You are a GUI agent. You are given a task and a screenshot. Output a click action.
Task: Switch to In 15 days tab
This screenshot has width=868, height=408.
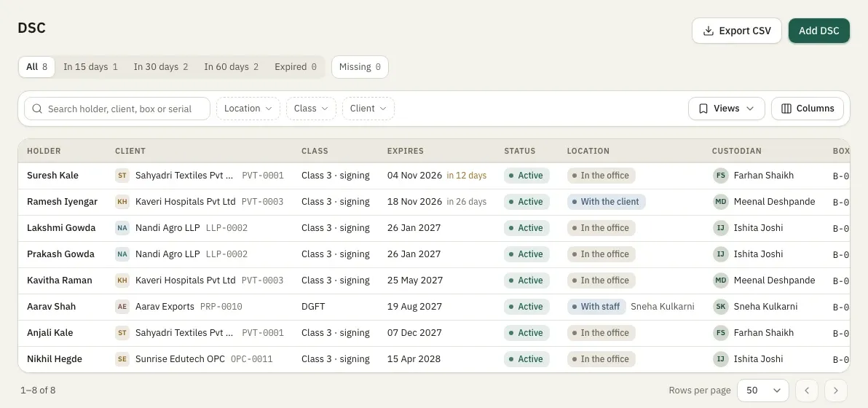coord(90,67)
